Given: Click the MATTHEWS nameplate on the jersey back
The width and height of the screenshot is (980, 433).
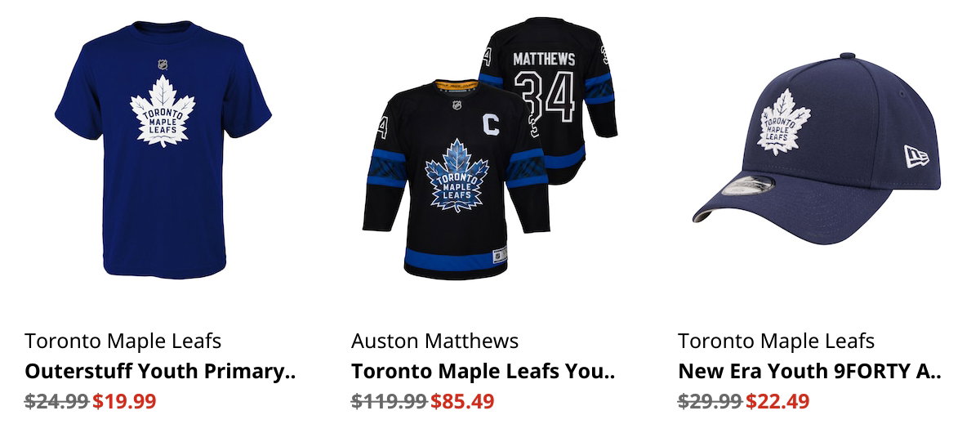Looking at the screenshot, I should click(544, 60).
